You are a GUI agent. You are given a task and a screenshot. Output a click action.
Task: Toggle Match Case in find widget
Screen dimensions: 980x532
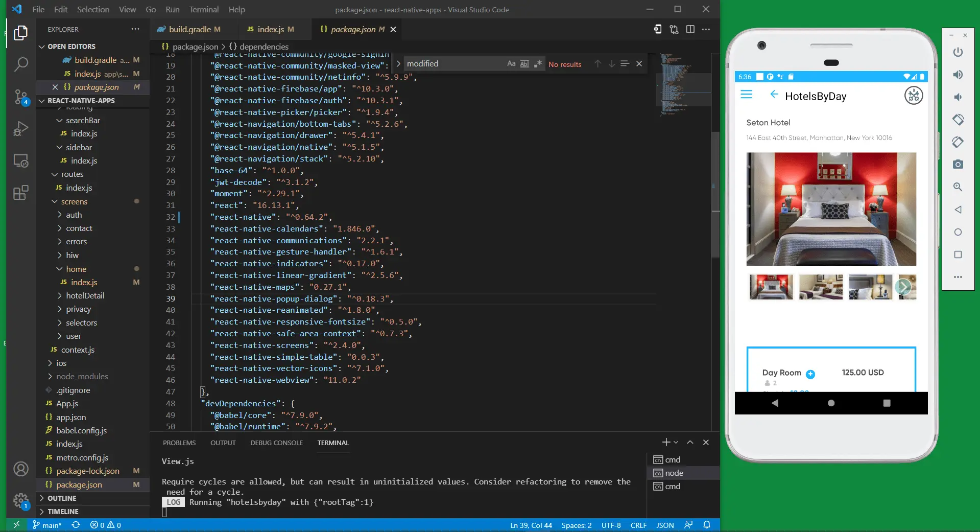pos(511,64)
